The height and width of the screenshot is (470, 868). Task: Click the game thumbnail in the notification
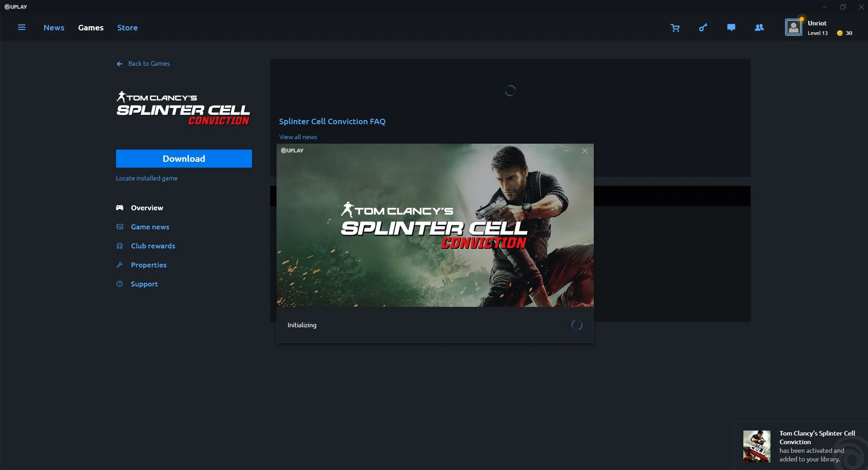point(757,446)
